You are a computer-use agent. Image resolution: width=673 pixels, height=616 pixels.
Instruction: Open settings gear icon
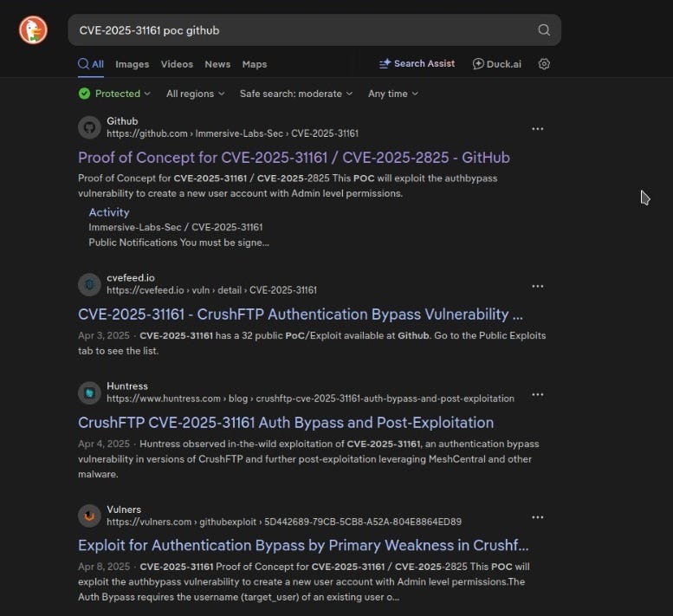pyautogui.click(x=544, y=64)
